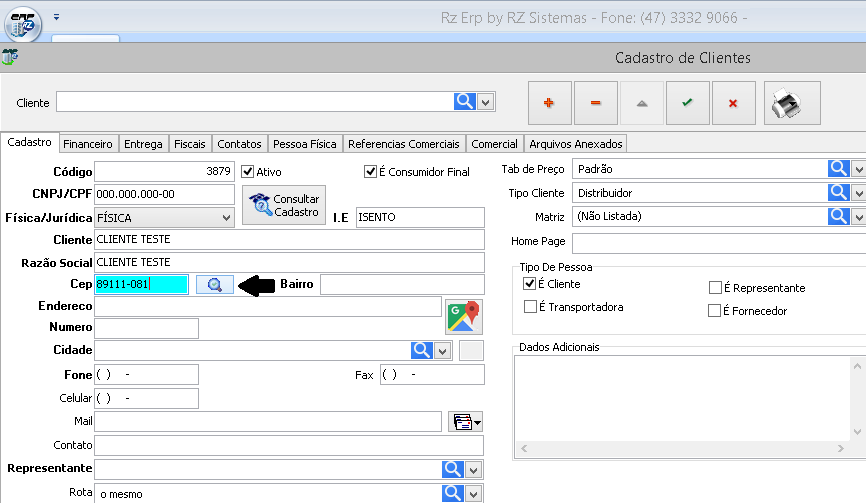
Task: Click the RZ ERP application logo button
Action: pos(22,23)
